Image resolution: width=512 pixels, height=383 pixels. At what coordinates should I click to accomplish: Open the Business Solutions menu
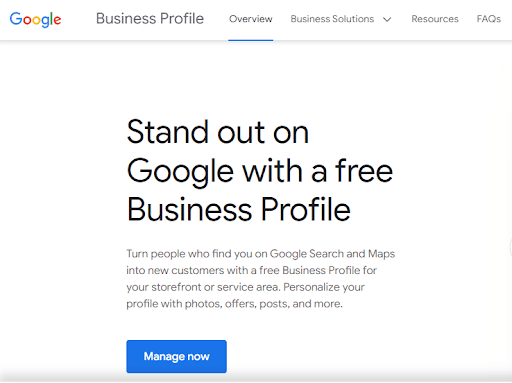coord(332,19)
